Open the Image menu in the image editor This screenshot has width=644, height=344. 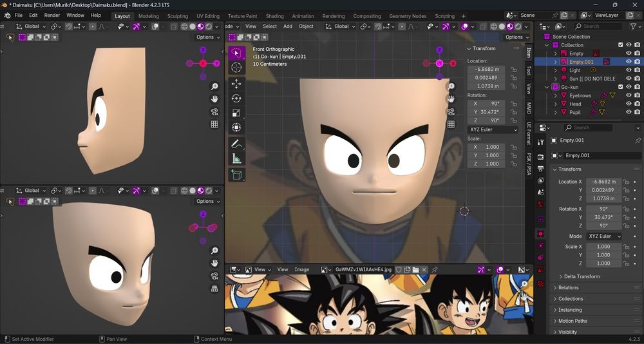pos(302,270)
